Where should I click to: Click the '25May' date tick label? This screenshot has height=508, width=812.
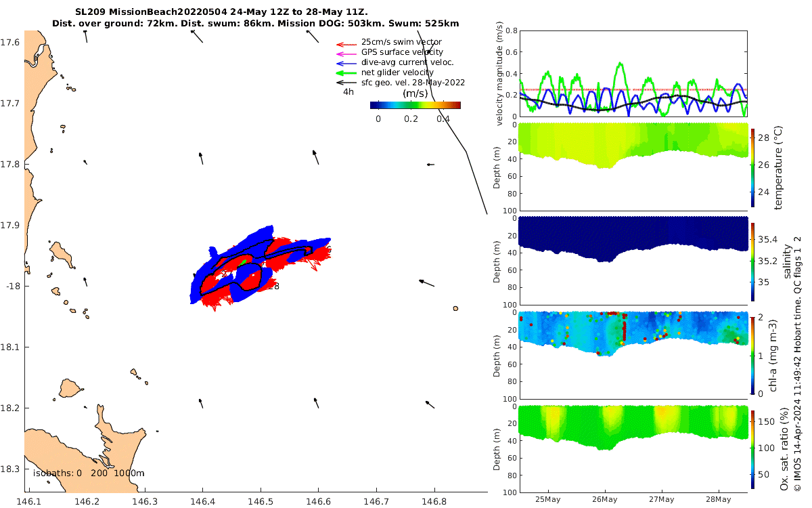tap(547, 500)
